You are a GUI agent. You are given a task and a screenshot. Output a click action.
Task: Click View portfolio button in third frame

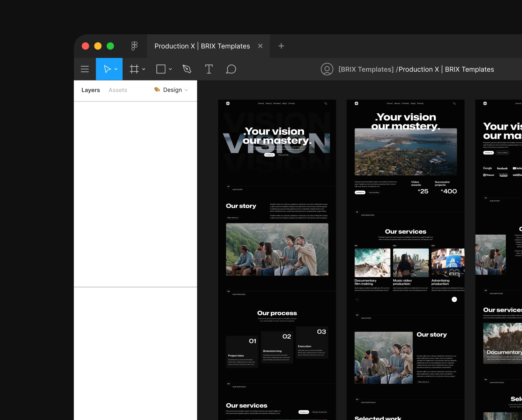click(x=502, y=153)
